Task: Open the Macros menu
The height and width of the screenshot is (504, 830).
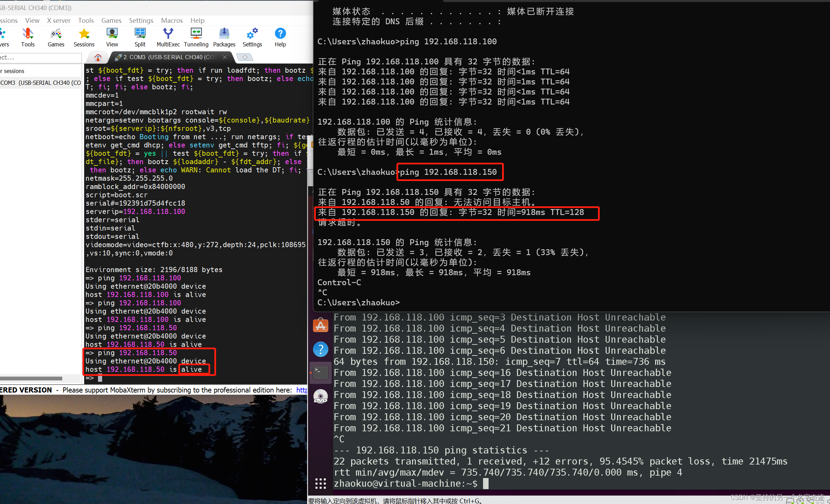Action: coord(172,20)
